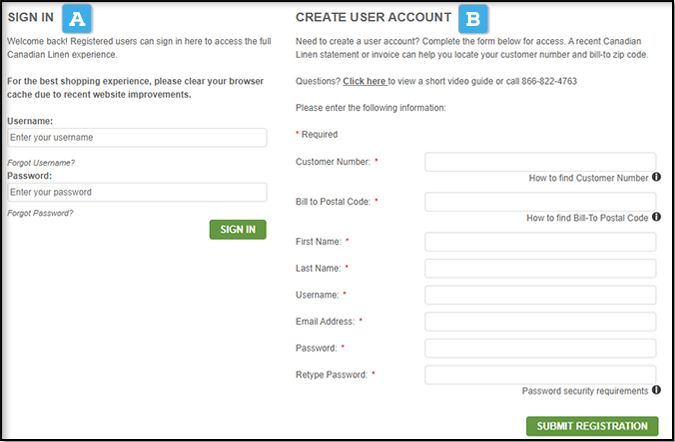Image resolution: width=675 pixels, height=442 pixels.
Task: Click the First Name input box
Action: coord(540,242)
